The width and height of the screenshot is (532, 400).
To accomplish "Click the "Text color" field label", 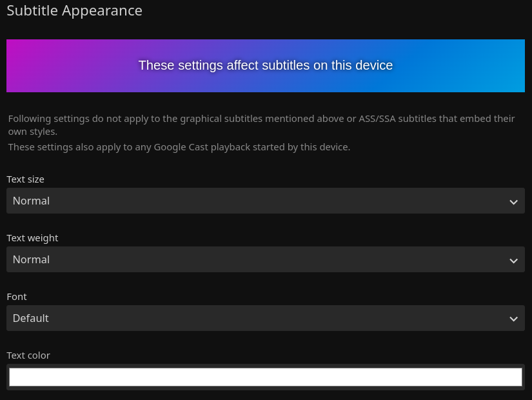I will click(28, 355).
